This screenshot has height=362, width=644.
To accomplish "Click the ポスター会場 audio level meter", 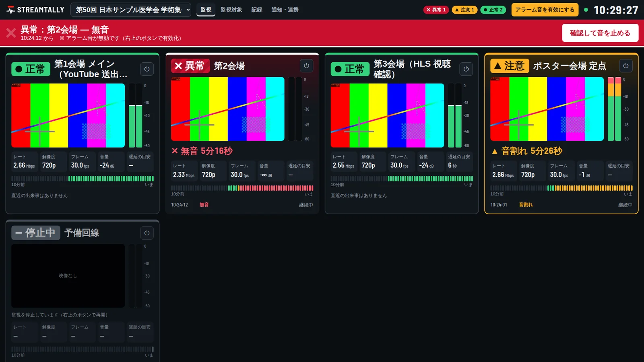I will point(615,109).
